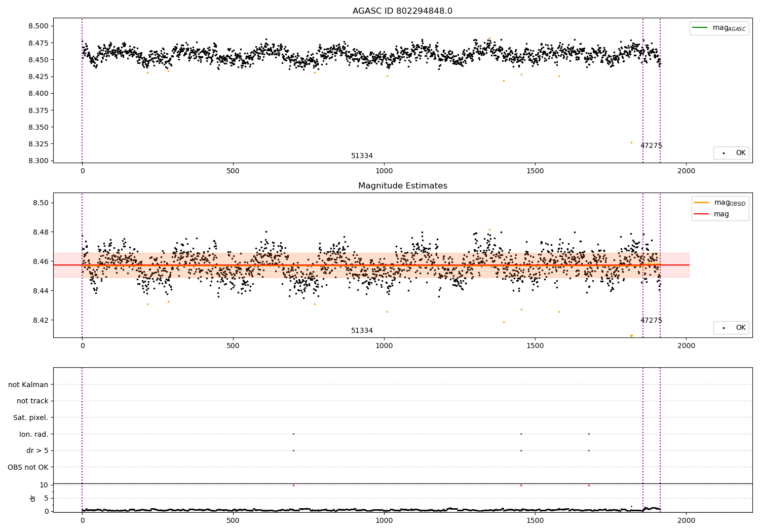Click the 51334 label in the magnitude plot
Image resolution: width=760 pixels, height=532 pixels.
point(362,331)
